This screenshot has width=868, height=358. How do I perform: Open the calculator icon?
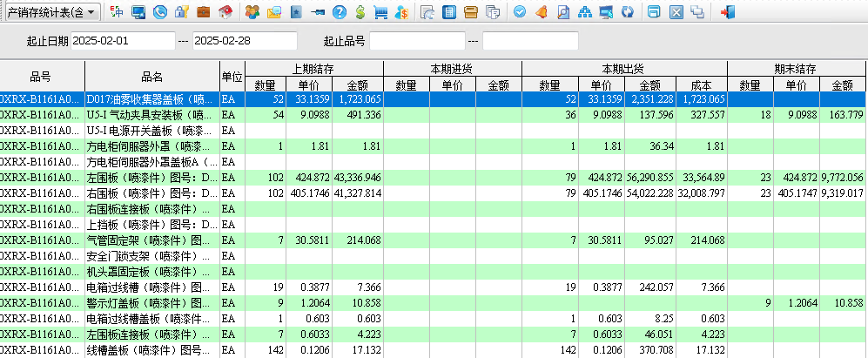tap(449, 12)
